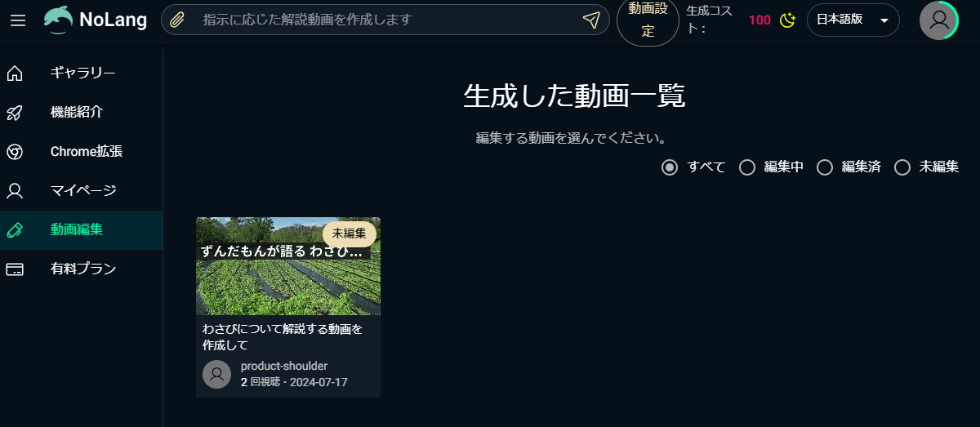Click the paper plane send icon

591,20
